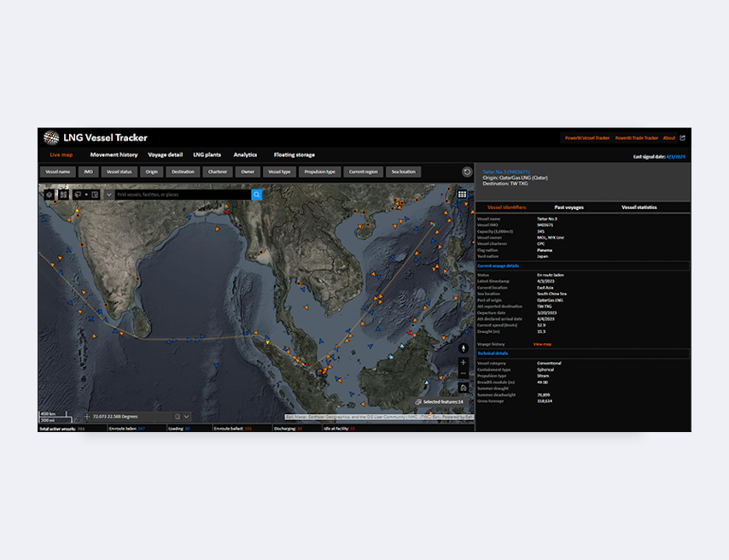The width and height of the screenshot is (729, 560).
Task: Reset map orientation with the compass icon
Action: (x=463, y=348)
